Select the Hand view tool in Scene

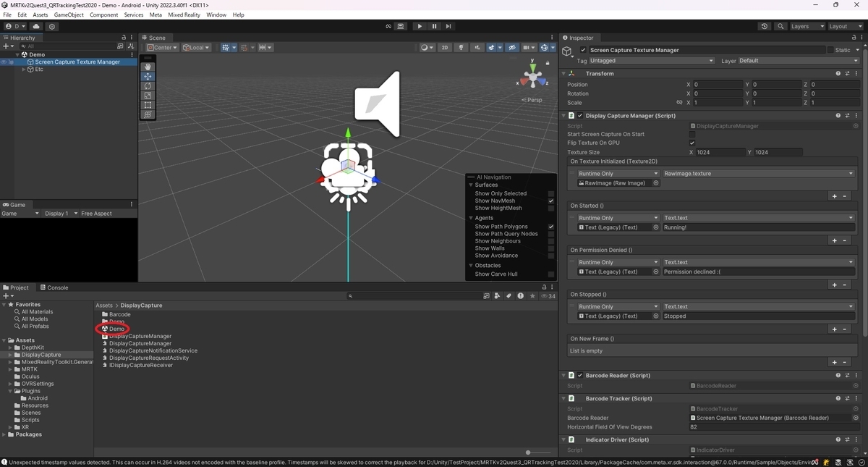coord(148,67)
